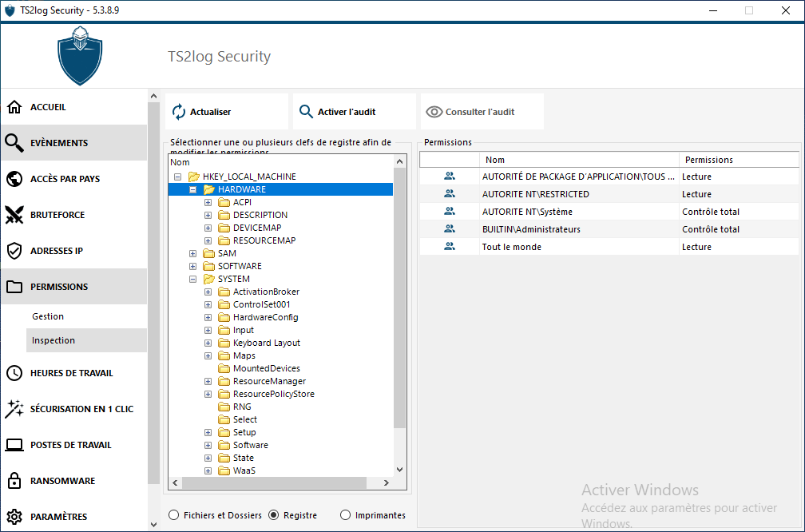Click the magnifier icon beside EVÈNEMENTS

(14, 143)
